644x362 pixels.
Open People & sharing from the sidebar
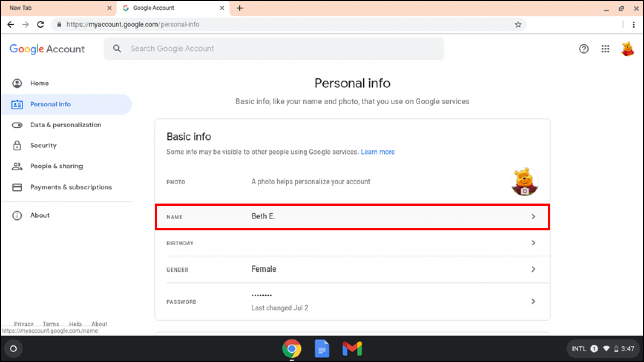point(17,166)
